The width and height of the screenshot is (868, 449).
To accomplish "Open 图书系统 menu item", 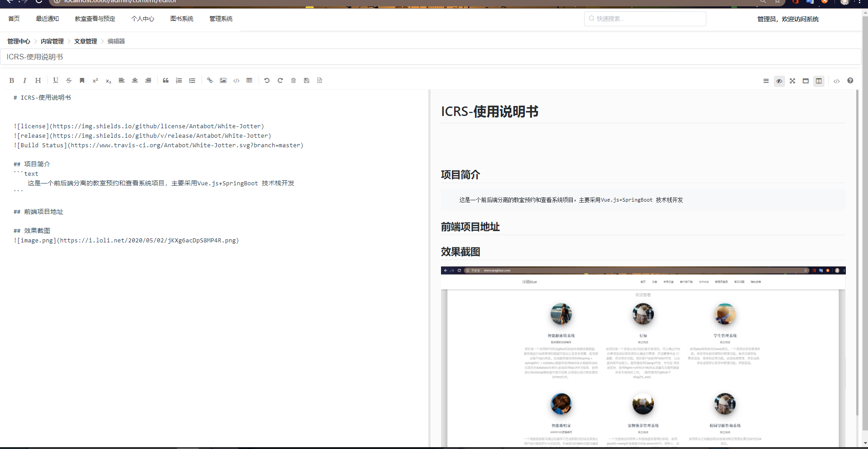I will tap(182, 19).
